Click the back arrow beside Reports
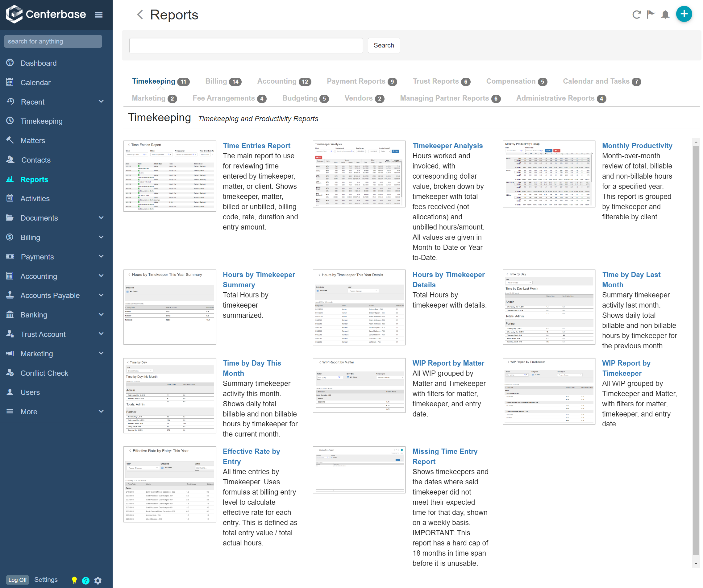 click(x=139, y=15)
